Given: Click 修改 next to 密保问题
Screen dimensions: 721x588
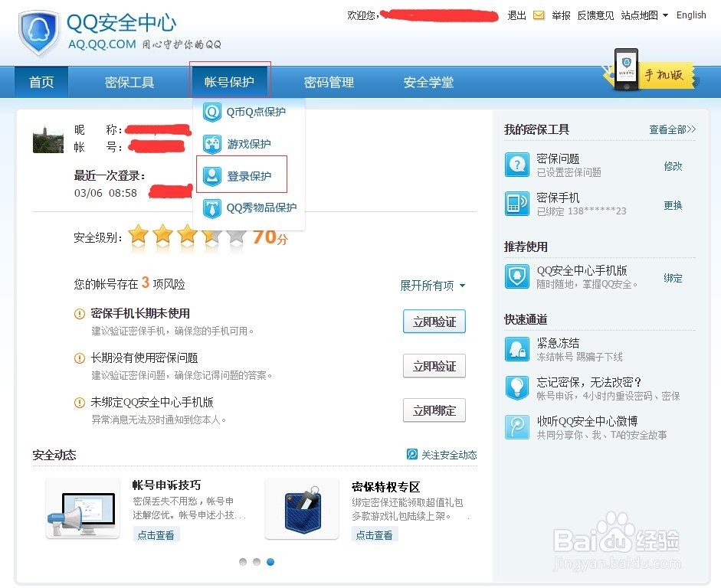Looking at the screenshot, I should (673, 166).
